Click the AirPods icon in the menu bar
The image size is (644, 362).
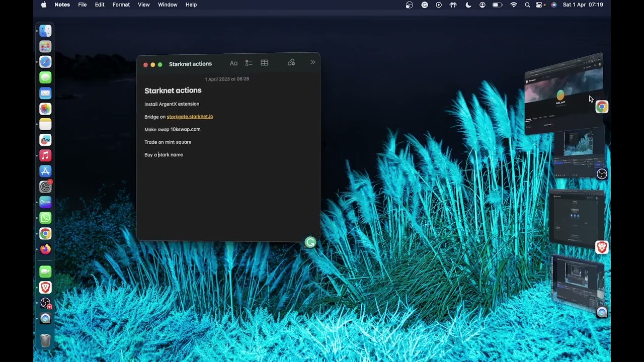point(453,5)
